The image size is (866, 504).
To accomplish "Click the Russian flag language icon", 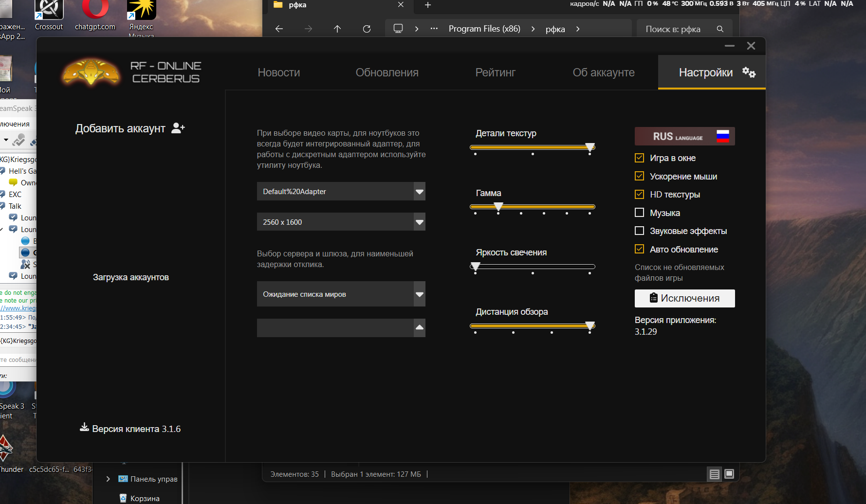I will tap(722, 136).
